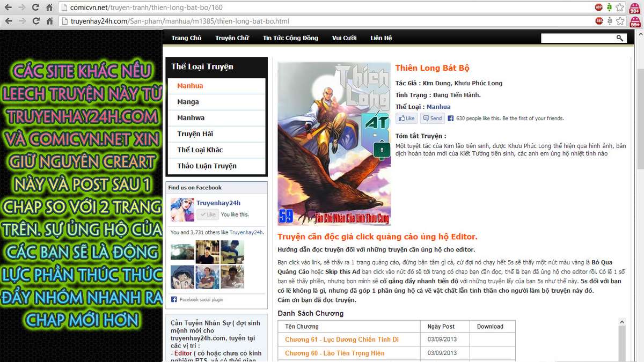The image size is (644, 362).
Task: Go back in the truyenhay24h.com toolbar
Action: coord(8,21)
